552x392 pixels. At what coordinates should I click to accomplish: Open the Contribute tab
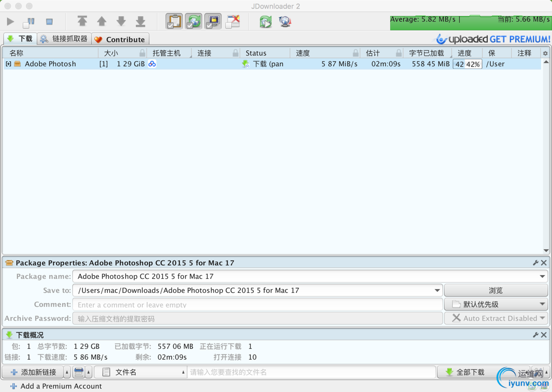[x=120, y=39]
